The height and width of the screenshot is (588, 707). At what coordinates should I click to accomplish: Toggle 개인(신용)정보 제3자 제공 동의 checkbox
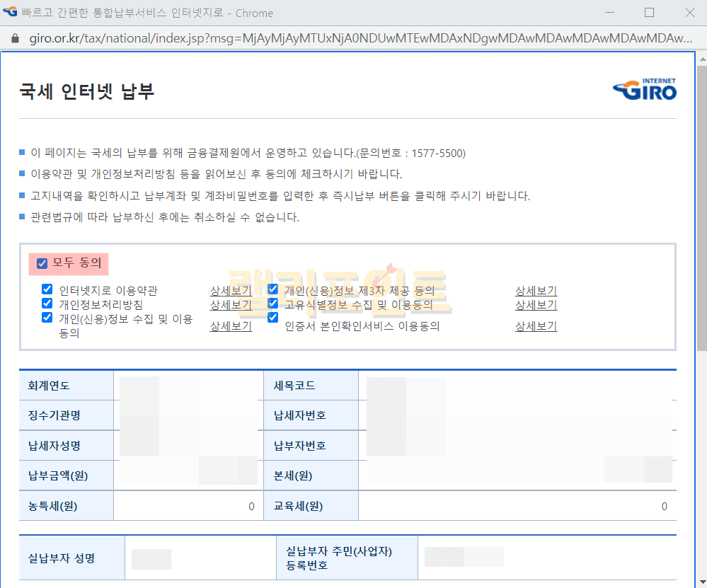click(x=272, y=289)
